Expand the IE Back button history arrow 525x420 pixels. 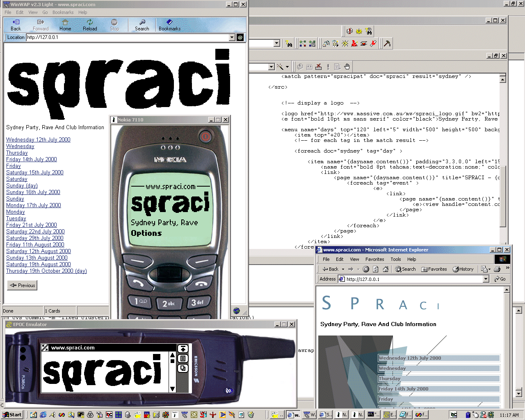343,269
